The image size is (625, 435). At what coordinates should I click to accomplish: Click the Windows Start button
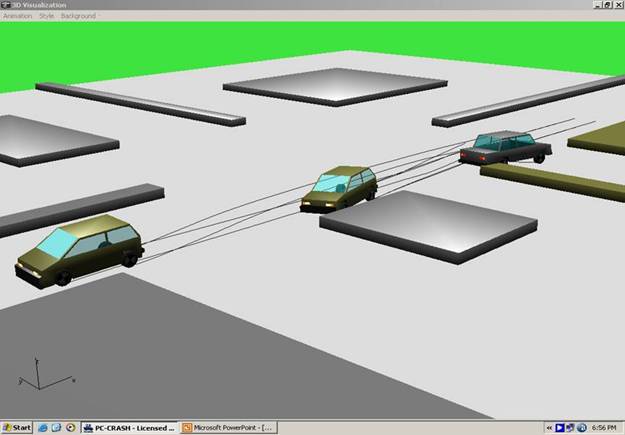coord(16,428)
